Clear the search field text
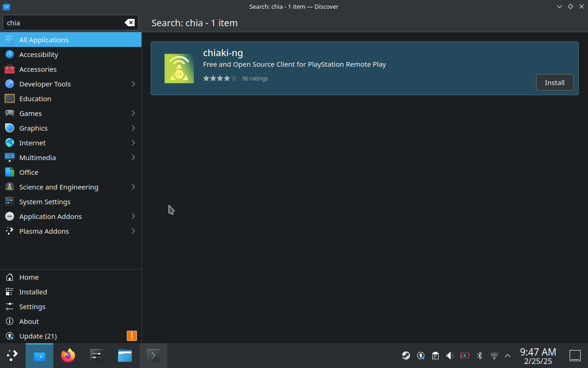 130,23
